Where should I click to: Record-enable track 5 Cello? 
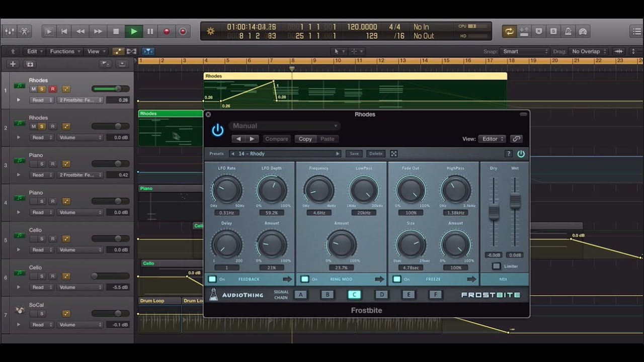pos(52,239)
